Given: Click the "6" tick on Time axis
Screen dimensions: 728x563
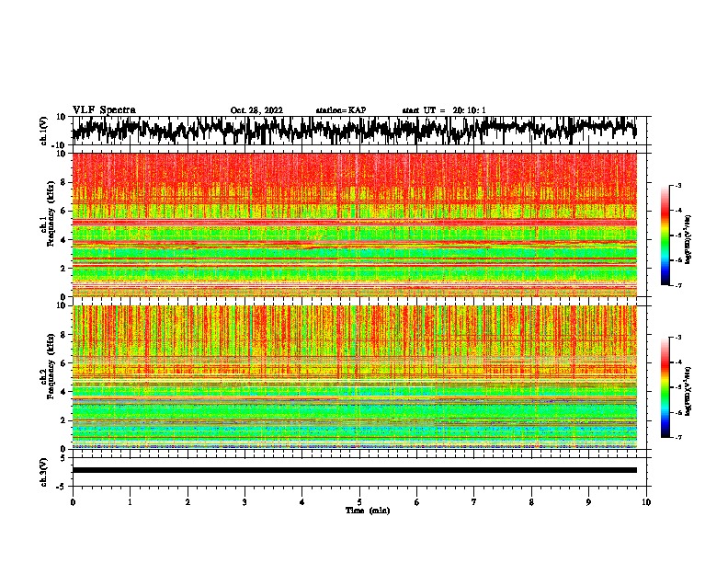Looking at the screenshot, I should coord(417,502).
